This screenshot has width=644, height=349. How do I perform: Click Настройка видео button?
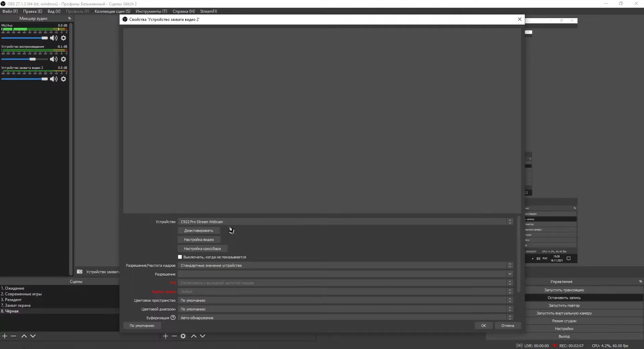click(199, 239)
